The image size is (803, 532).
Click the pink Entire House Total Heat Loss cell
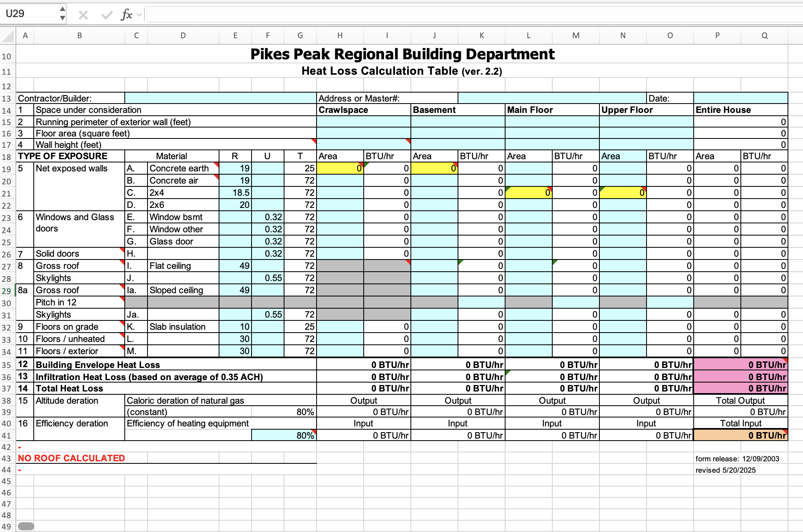(x=740, y=388)
